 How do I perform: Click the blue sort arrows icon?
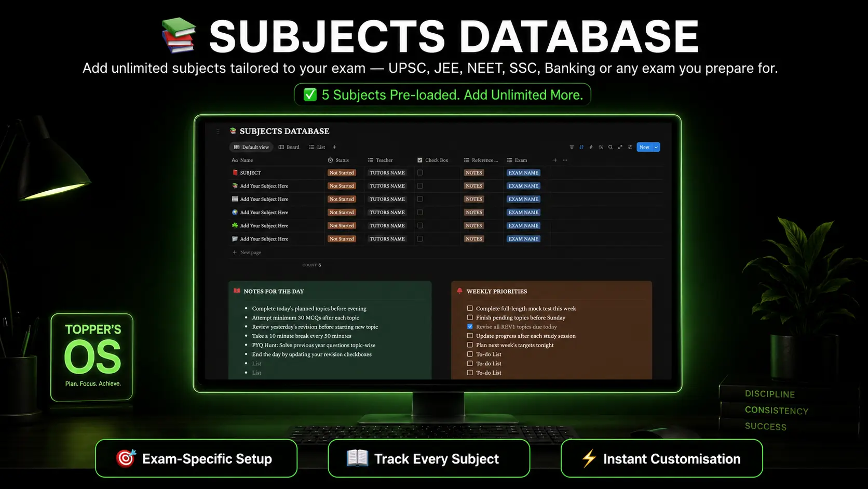(x=581, y=147)
